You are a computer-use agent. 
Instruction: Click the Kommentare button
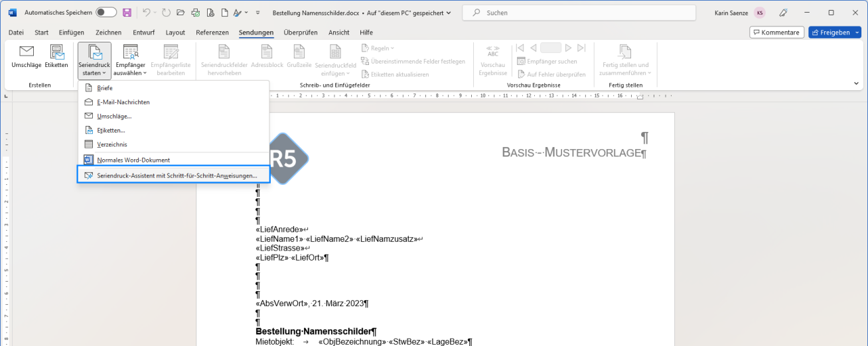point(776,32)
